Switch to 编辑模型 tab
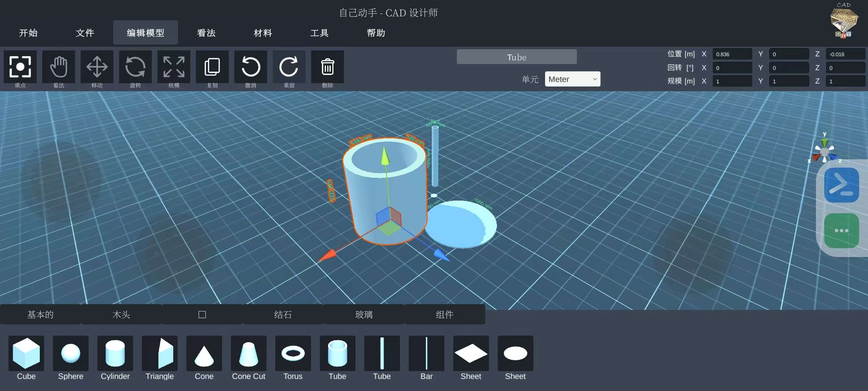This screenshot has height=391, width=868. (145, 33)
